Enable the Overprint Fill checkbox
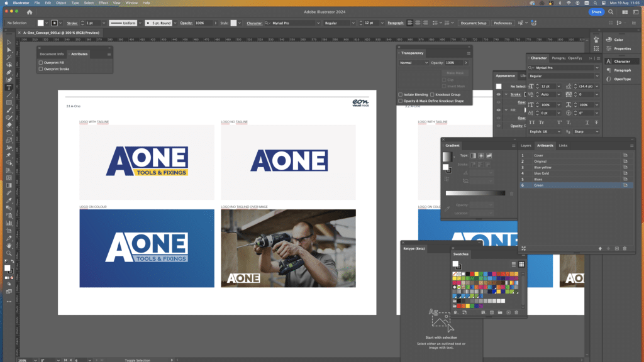 pos(41,63)
